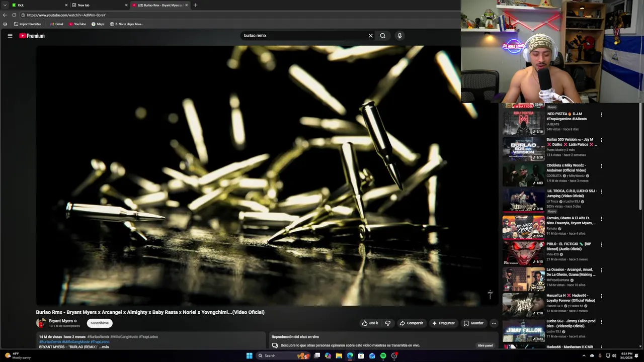644x362 pixels.
Task: Show hidden system tray icons
Action: 584,356
